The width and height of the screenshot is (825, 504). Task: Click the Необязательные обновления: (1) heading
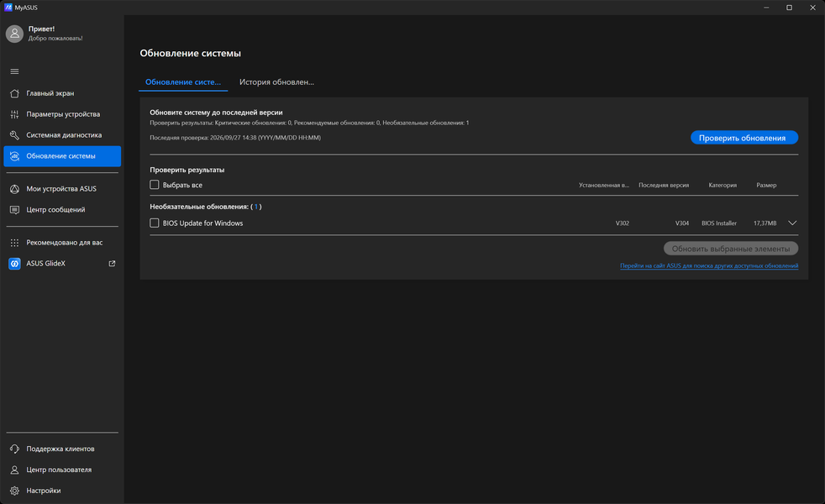click(206, 207)
